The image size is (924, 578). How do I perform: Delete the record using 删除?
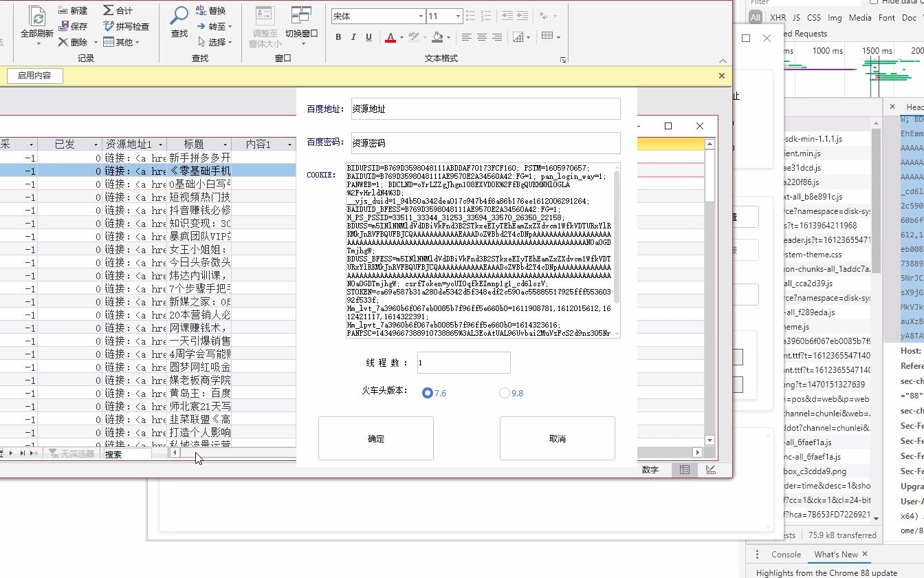pos(72,42)
